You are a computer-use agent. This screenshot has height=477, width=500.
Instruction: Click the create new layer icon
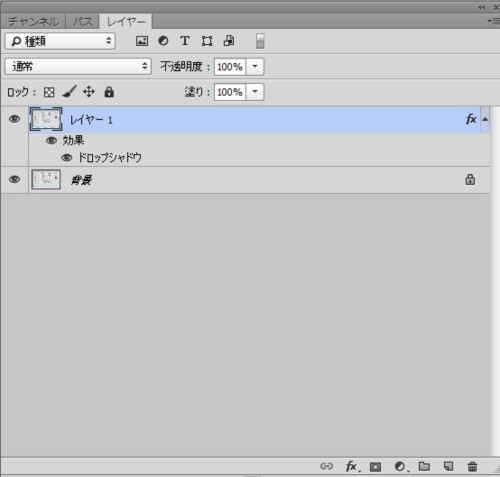pyautogui.click(x=449, y=466)
